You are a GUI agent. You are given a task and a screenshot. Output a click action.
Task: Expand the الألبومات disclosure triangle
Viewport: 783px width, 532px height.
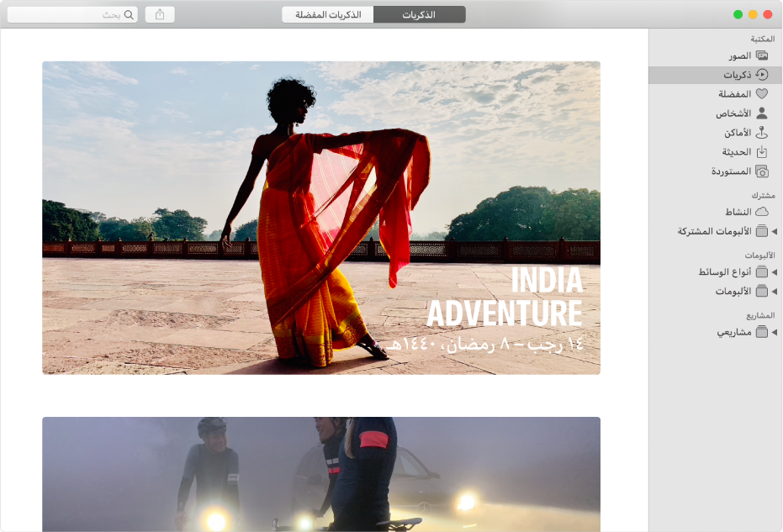pos(775,291)
